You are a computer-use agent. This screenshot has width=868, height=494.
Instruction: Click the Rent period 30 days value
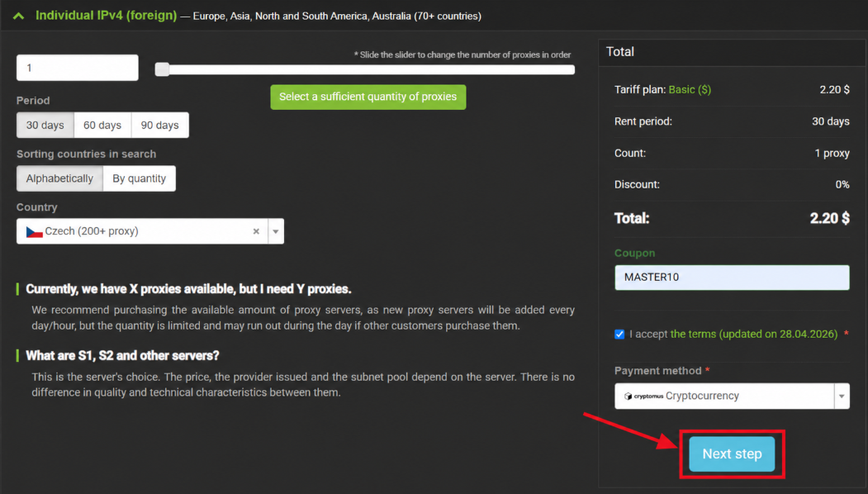tap(831, 121)
